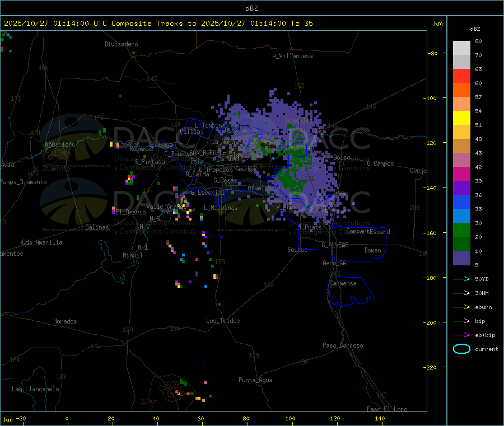Viewport: 504px width, 426px height.
Task: Click the 'SAN_RAFAEL' city label
Action: (x=205, y=152)
